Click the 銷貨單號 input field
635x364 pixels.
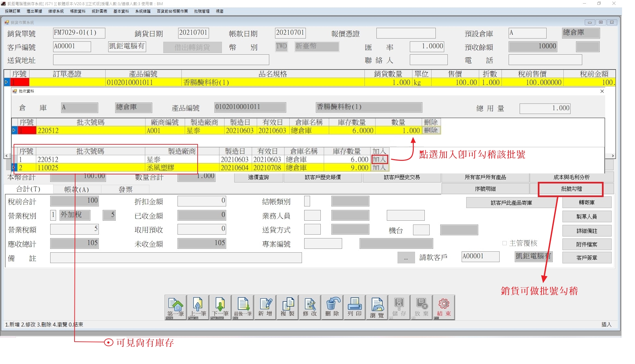[x=79, y=33]
